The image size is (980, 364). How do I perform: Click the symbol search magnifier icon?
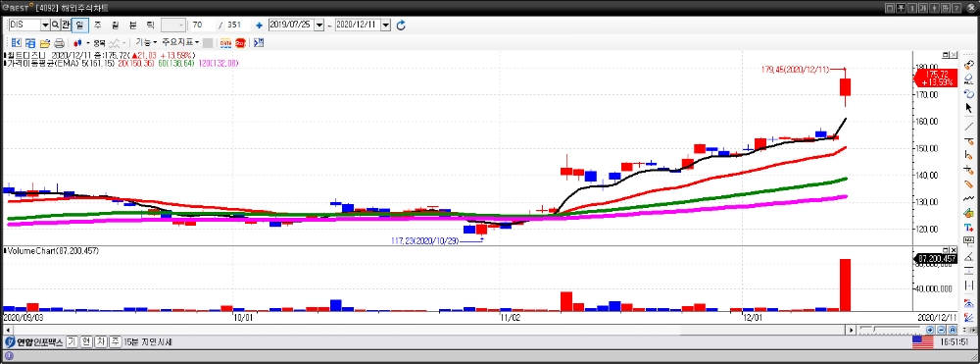tap(55, 25)
